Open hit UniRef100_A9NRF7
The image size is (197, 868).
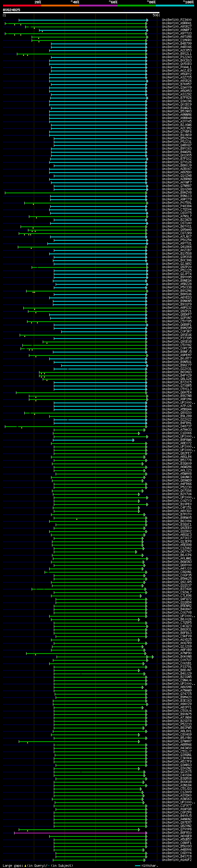(x=177, y=30)
